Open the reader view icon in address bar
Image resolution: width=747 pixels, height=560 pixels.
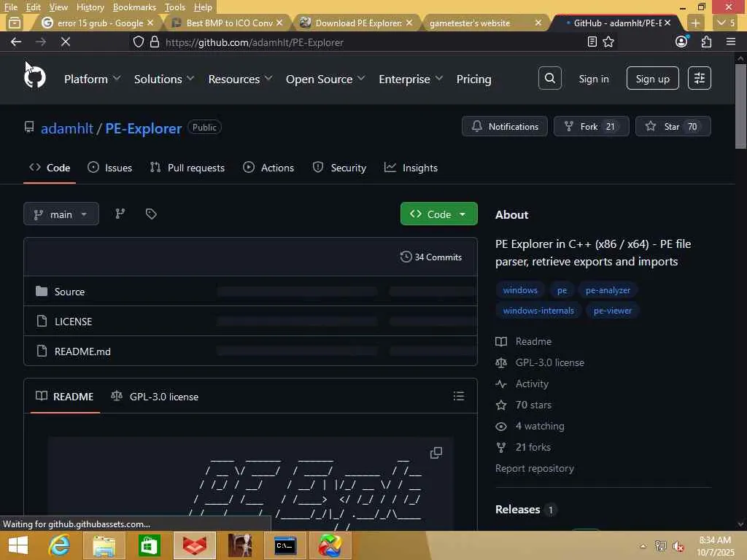[592, 42]
